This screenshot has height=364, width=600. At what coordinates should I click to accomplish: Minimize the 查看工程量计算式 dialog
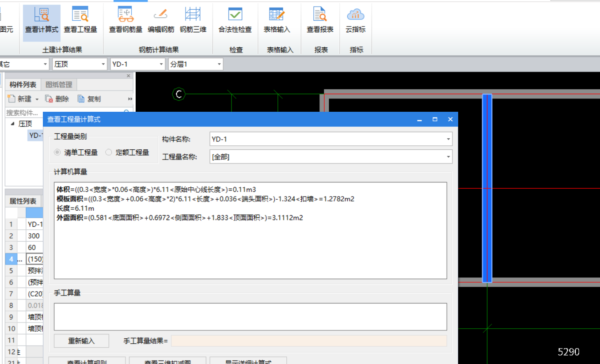pyautogui.click(x=419, y=119)
